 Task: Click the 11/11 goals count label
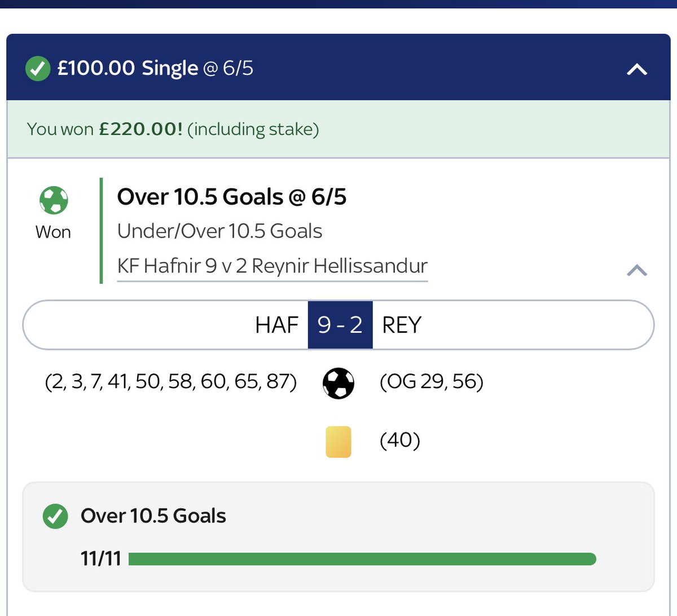coord(101,558)
